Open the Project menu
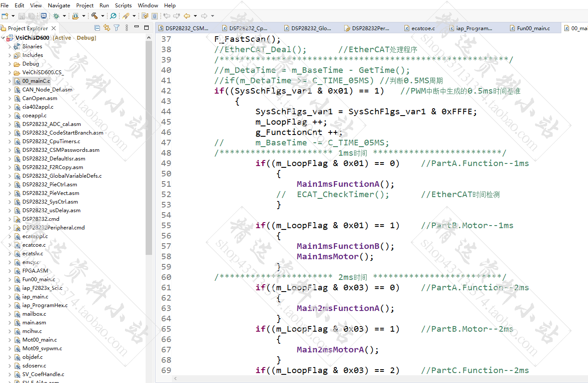Viewport: 588px width, 383px height. pos(85,6)
